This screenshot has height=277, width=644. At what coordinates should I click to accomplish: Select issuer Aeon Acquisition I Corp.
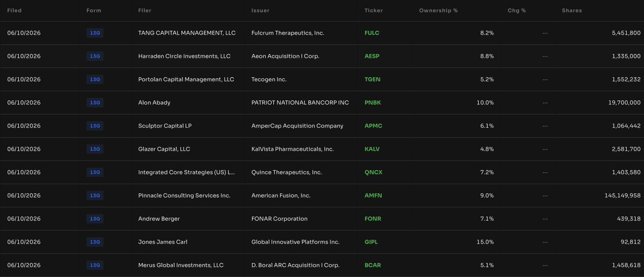285,56
